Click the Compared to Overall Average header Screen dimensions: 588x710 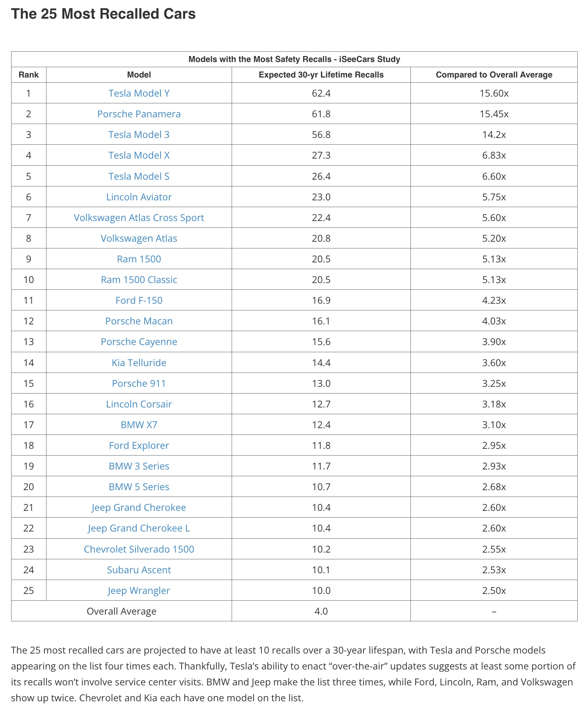click(494, 75)
